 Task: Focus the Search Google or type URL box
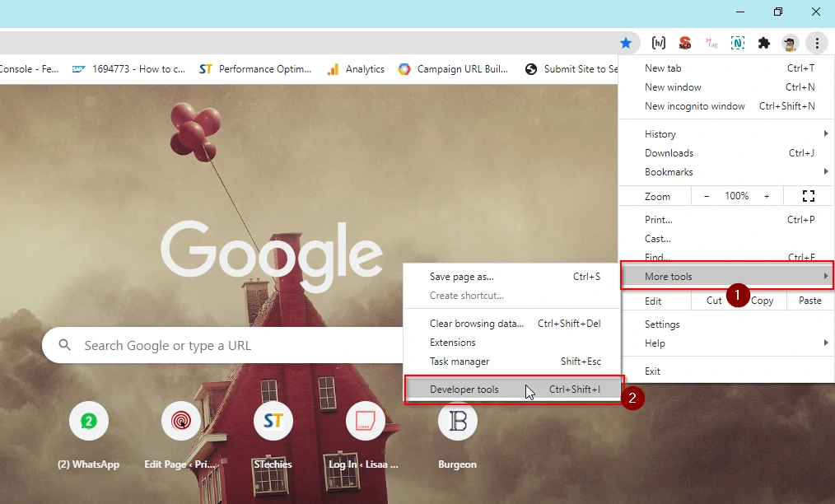(x=224, y=345)
